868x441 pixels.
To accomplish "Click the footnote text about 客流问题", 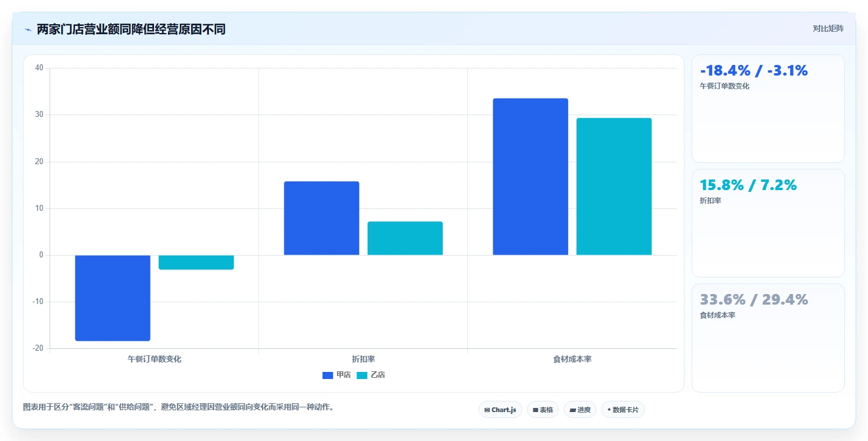I will click(x=179, y=407).
